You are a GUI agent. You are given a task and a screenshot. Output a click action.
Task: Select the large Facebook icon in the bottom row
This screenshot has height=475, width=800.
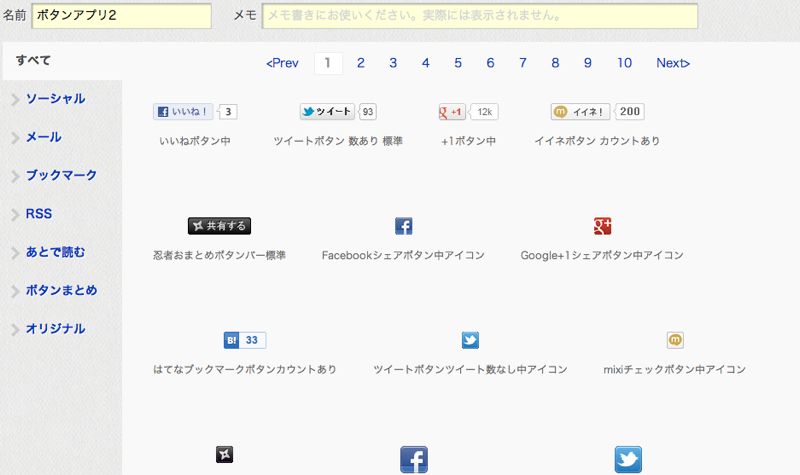point(414,460)
